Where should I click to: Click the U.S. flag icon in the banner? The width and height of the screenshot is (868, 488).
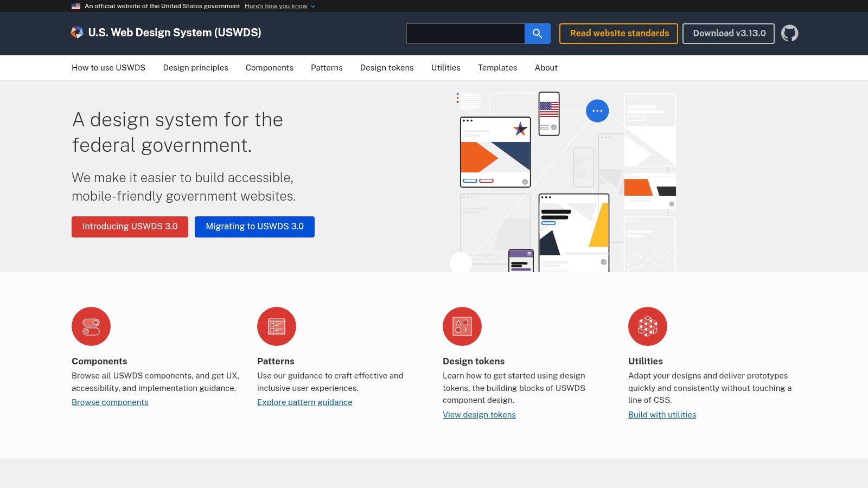[75, 6]
